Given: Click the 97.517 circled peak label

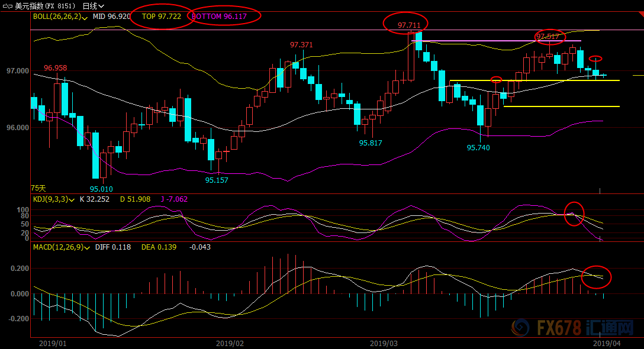Looking at the screenshot, I should pos(548,37).
